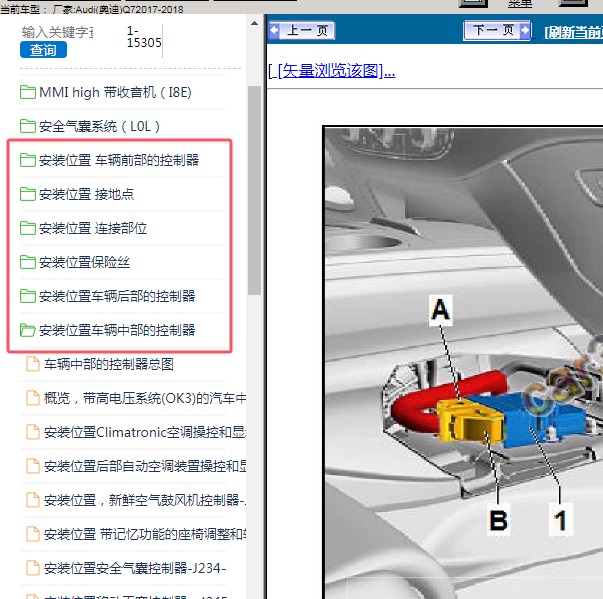
Task: Open the 矢量浏览该图 link
Action: pos(336,71)
